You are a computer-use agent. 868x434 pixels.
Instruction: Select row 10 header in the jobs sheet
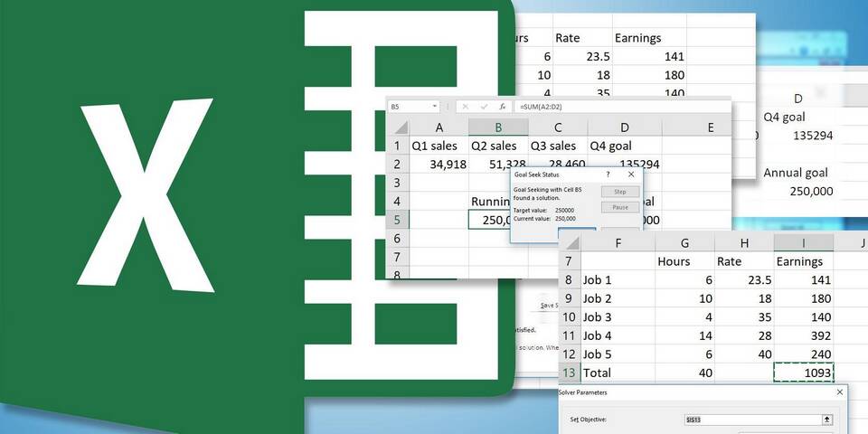pyautogui.click(x=570, y=317)
